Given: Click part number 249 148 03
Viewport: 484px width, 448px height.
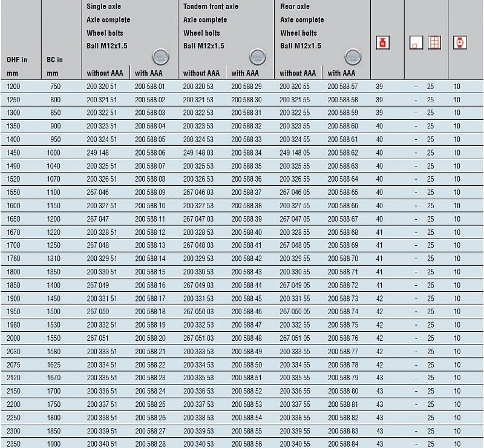Looking at the screenshot, I should [198, 153].
